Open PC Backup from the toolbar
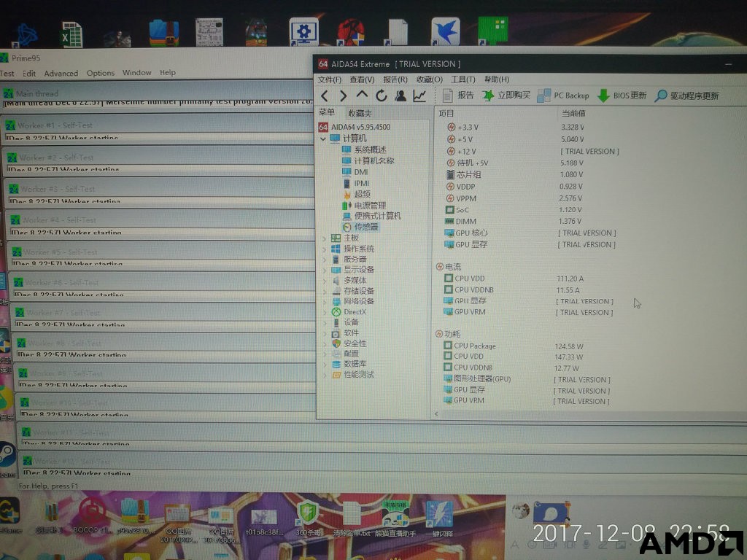This screenshot has width=747, height=560. (x=563, y=96)
